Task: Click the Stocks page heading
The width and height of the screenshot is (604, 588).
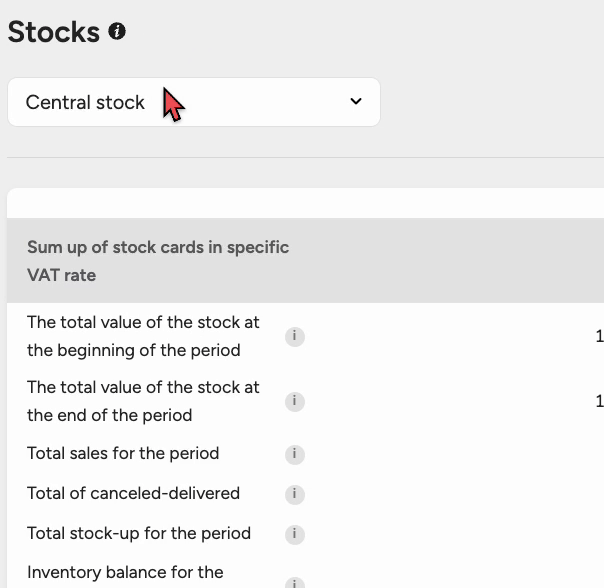Action: pyautogui.click(x=53, y=32)
